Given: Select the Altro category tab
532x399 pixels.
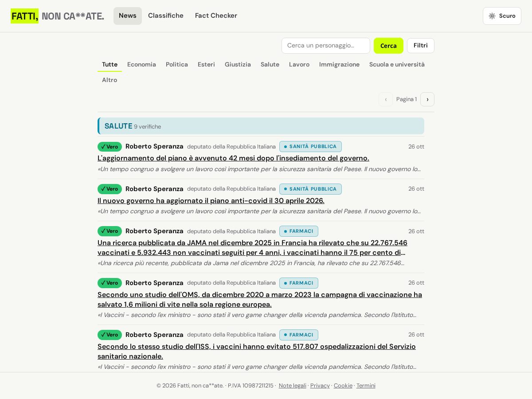Looking at the screenshot, I should pyautogui.click(x=110, y=80).
